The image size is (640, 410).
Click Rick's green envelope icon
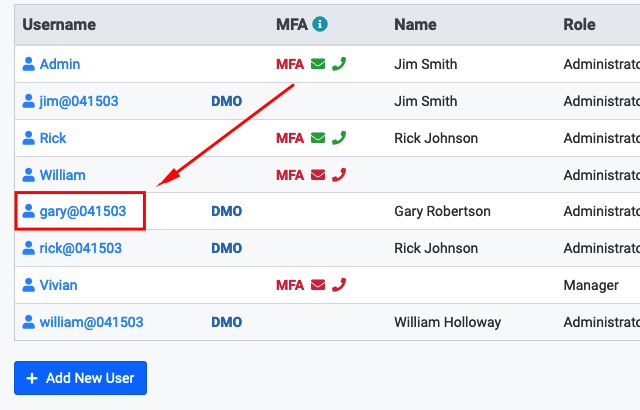[x=318, y=138]
